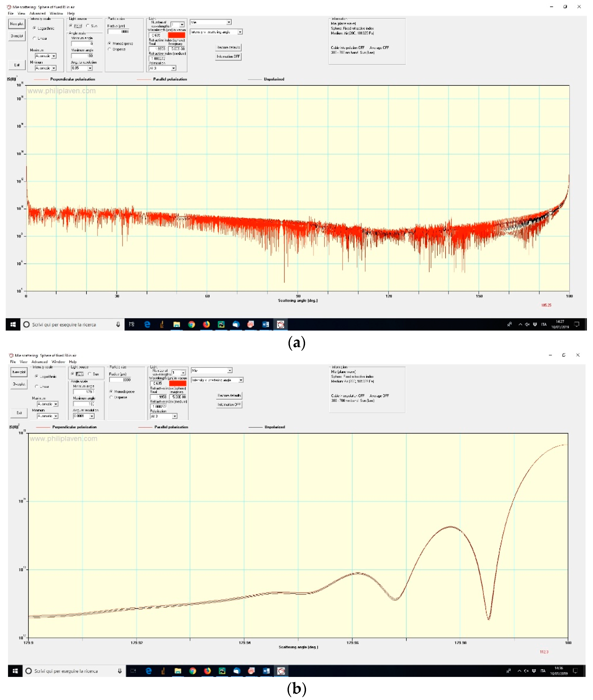This screenshot has width=593, height=700.
Task: Open Polarisation dropdown in lower window
Action: click(174, 416)
